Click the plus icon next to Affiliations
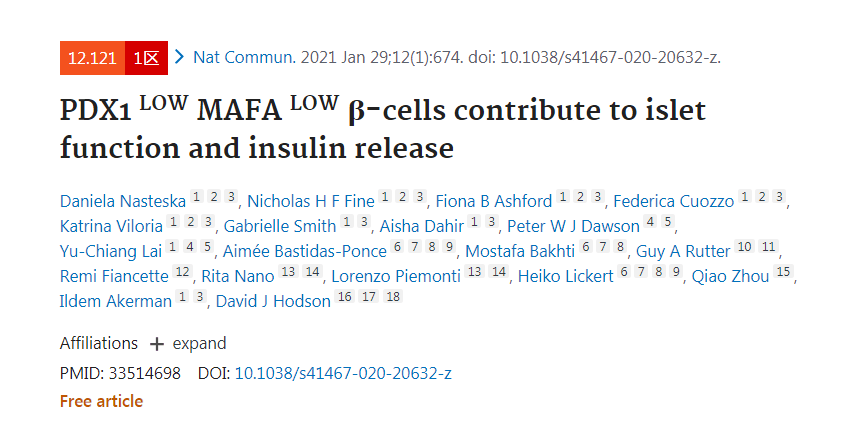The height and width of the screenshot is (438, 845). pos(157,344)
